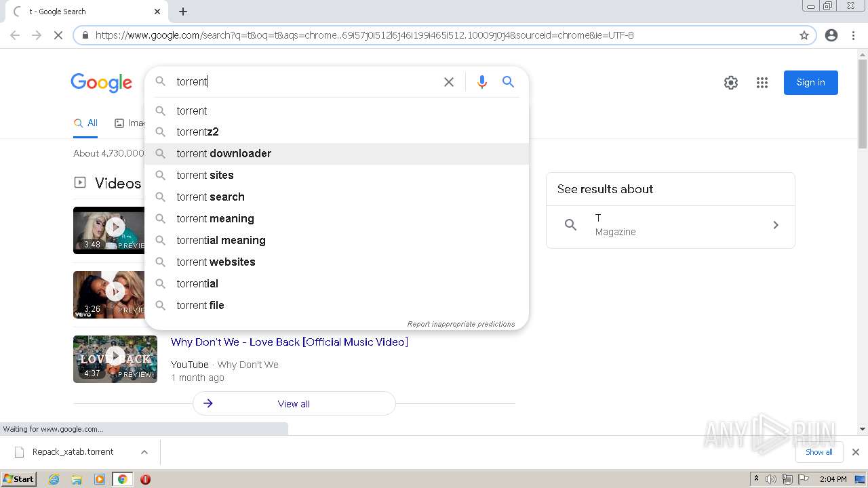
Task: Adjust volume from the tray speaker icon
Action: [771, 479]
